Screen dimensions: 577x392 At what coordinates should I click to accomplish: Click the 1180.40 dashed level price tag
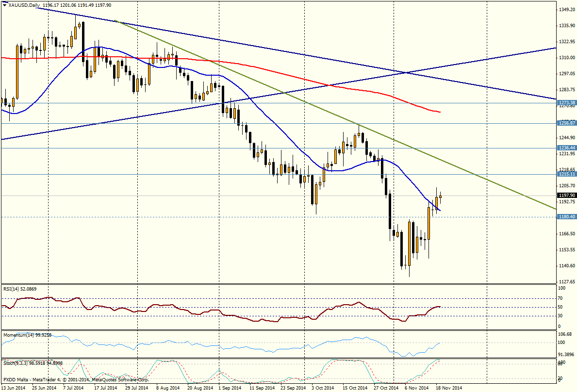[x=566, y=216]
